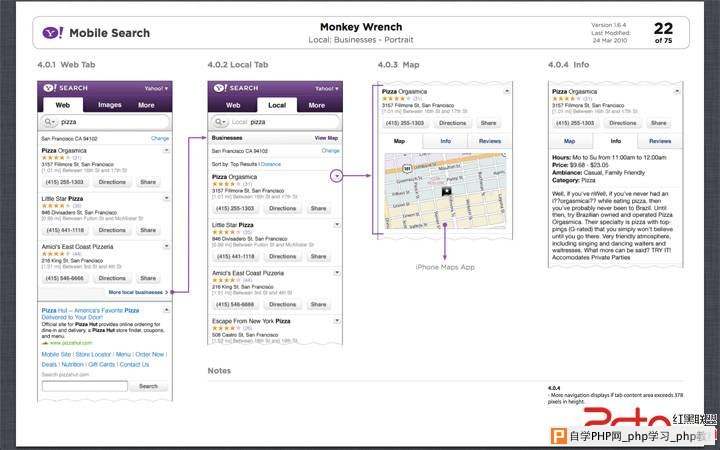Click the search magnifier icon in Local Tab mockup

pyautogui.click(x=219, y=122)
